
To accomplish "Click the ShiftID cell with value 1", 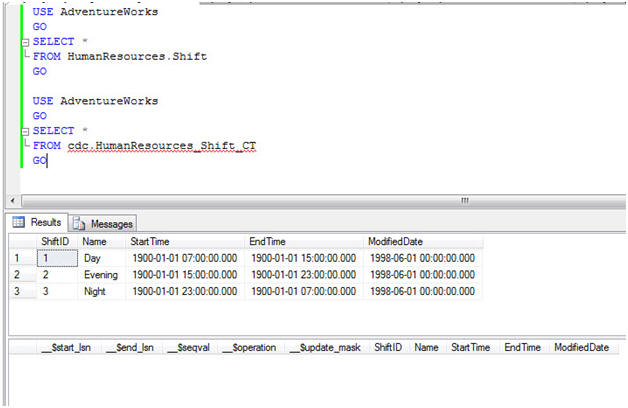I will click(57, 258).
